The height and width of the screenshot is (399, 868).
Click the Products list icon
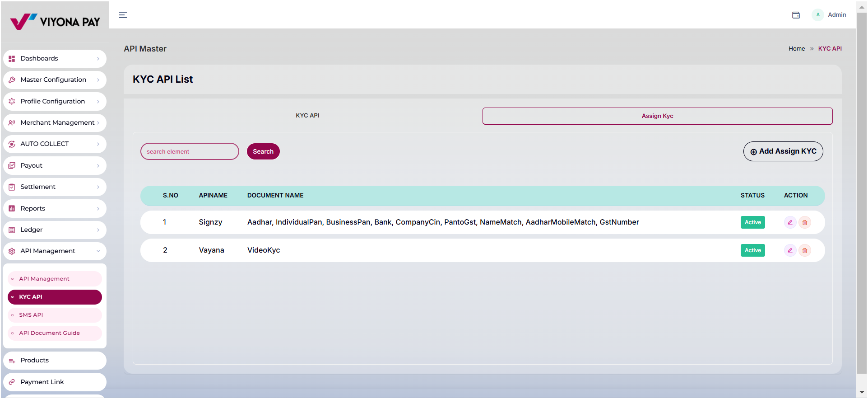[12, 361]
